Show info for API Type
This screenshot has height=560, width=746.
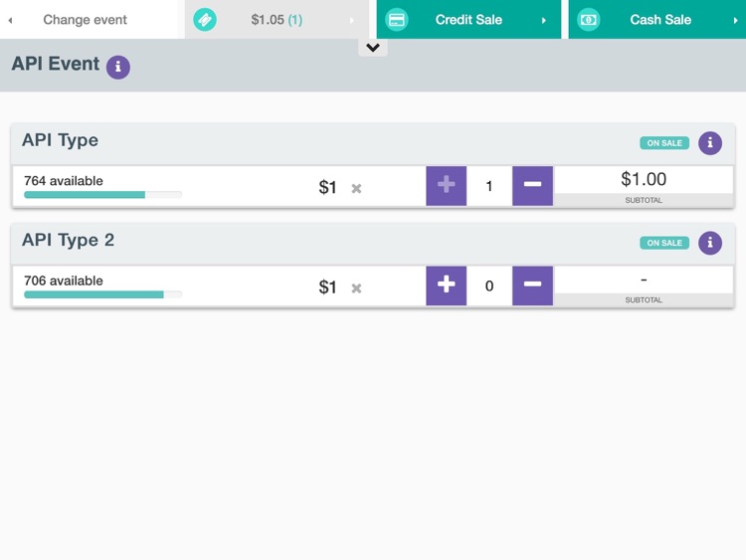(x=710, y=143)
